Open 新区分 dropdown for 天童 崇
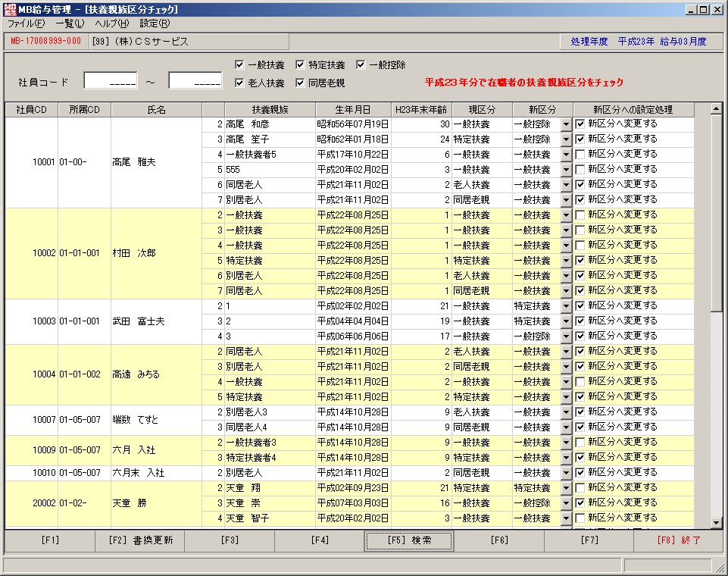Image resolution: width=728 pixels, height=576 pixels. pos(566,503)
